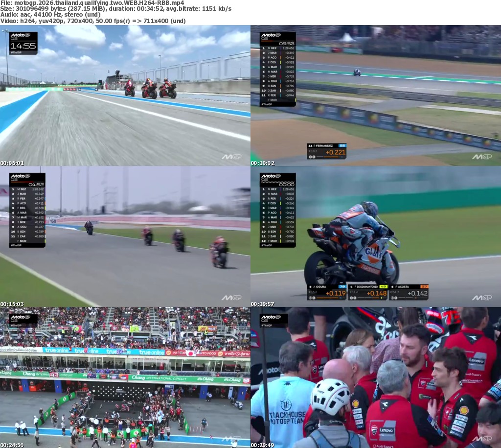Viewport: 501px width, 448px height.
Task: Click the MotoGP logo in the 00:24:56 frame
Action: (x=23, y=318)
